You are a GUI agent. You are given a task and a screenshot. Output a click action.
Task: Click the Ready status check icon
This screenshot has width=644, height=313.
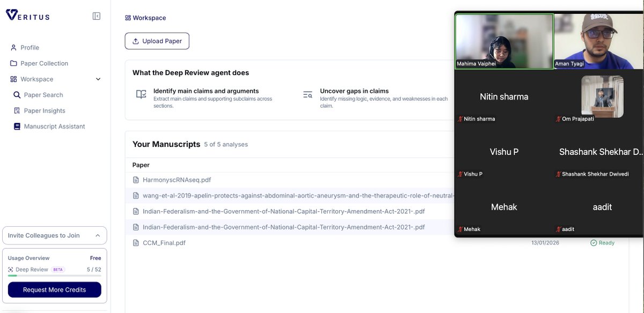[x=594, y=243]
